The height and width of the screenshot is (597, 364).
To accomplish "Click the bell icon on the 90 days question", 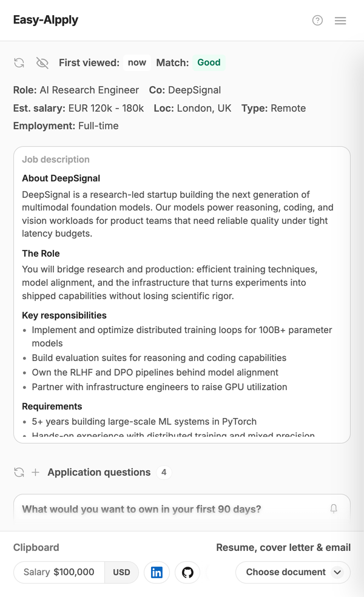I will click(334, 508).
